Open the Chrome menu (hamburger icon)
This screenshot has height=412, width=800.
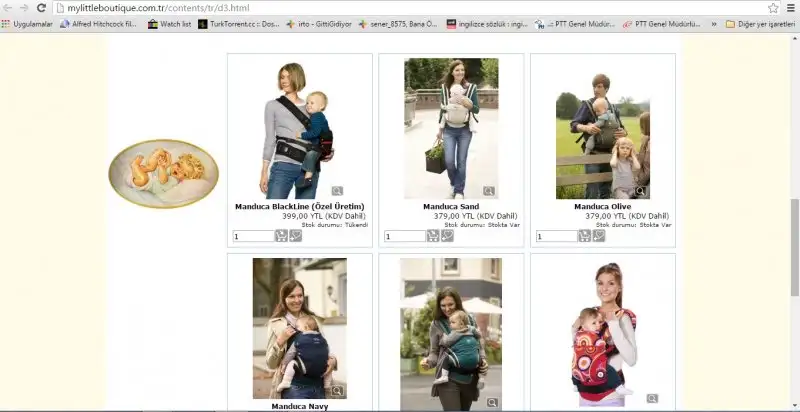pos(791,8)
